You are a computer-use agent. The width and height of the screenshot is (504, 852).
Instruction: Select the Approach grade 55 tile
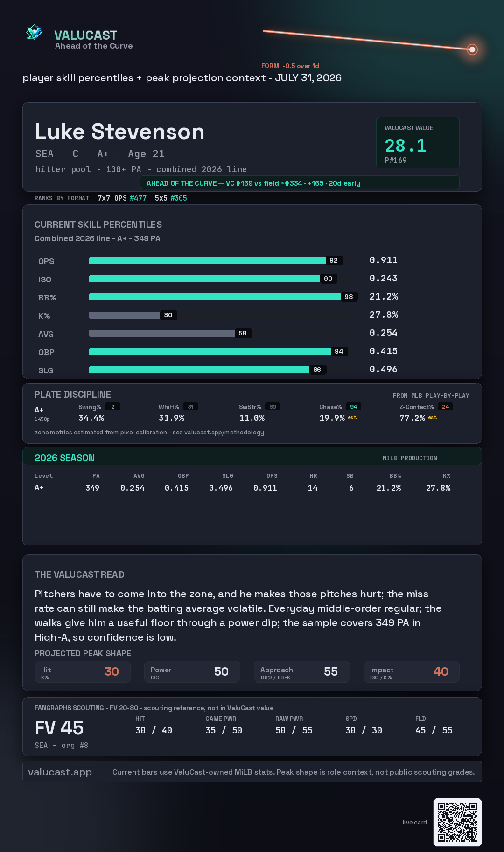[x=302, y=671]
